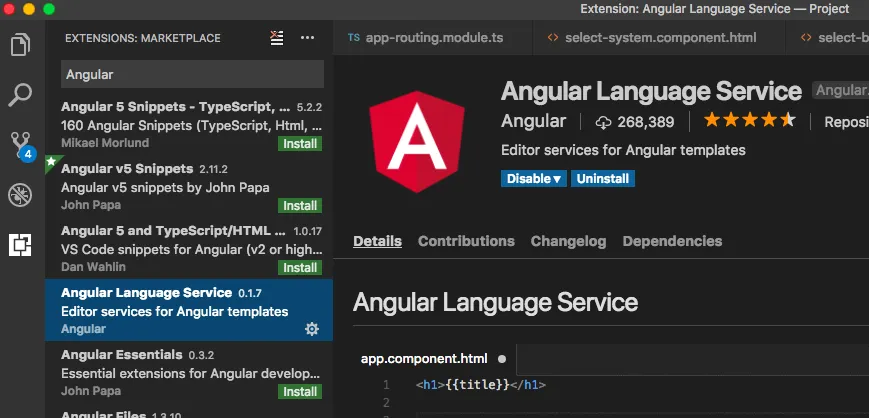Select Angular 5 Snippets list entry

(189, 124)
